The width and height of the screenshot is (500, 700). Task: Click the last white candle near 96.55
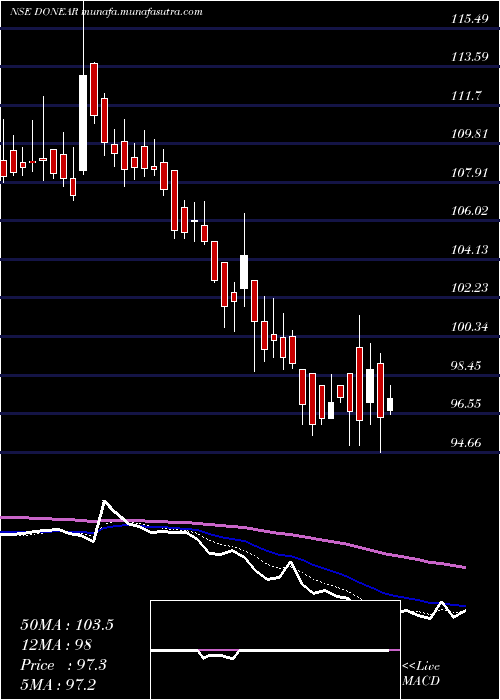pos(390,404)
